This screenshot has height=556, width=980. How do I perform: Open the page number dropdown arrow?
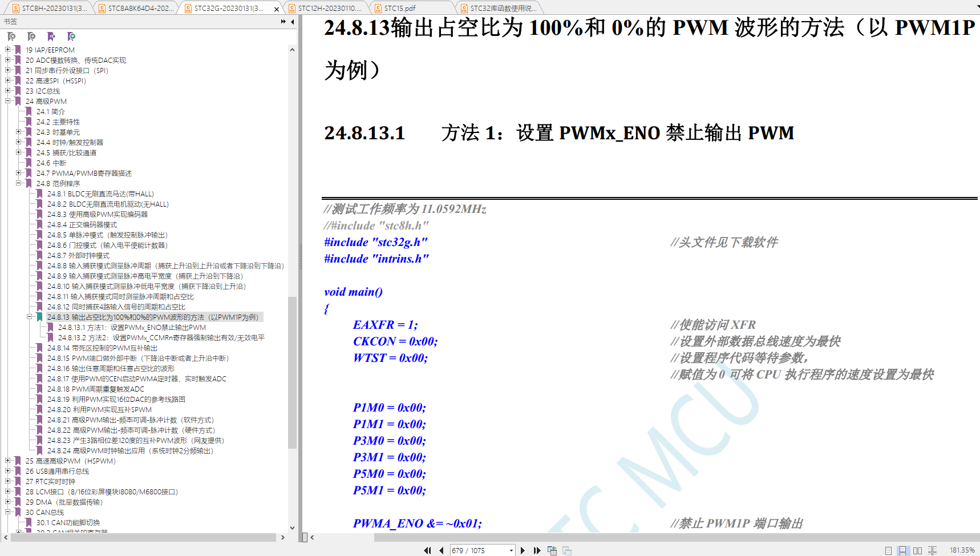(x=511, y=550)
